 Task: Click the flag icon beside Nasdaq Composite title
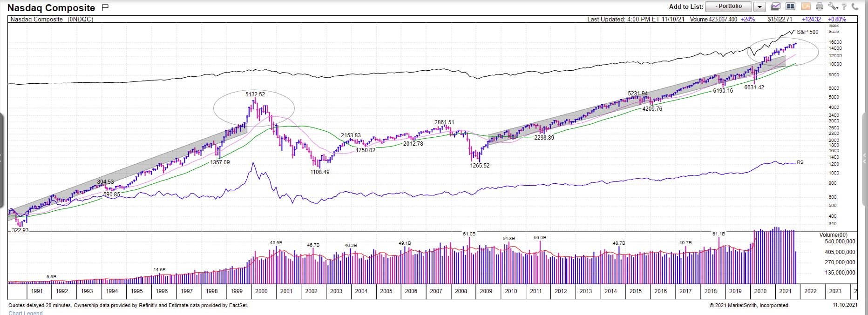[x=105, y=7]
